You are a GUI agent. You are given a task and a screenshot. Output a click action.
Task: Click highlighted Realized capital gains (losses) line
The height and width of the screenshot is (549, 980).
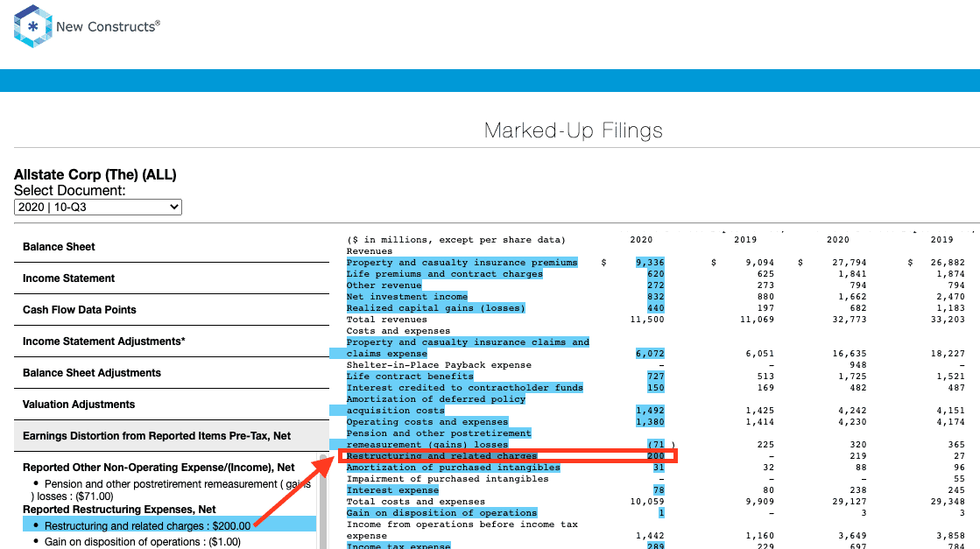[435, 308]
